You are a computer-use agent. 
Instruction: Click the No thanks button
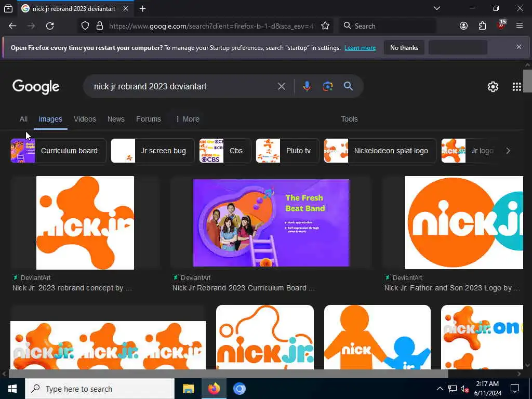click(x=404, y=47)
